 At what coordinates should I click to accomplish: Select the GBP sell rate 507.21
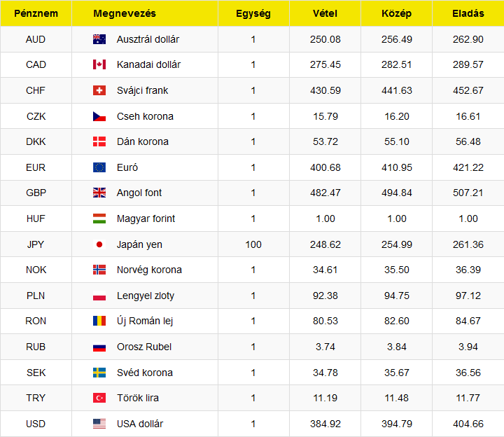coord(468,193)
